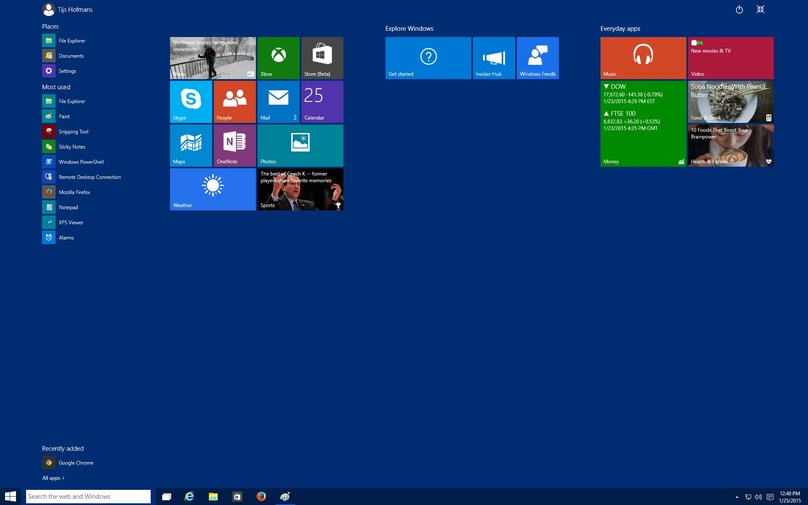808x505 pixels.
Task: Open the Xbox tile
Action: pyautogui.click(x=278, y=58)
